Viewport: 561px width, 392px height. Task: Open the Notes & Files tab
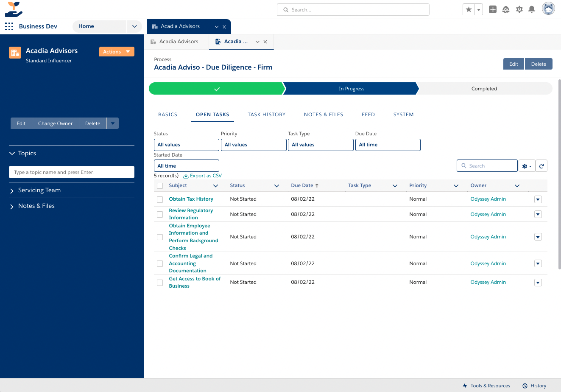coord(323,115)
